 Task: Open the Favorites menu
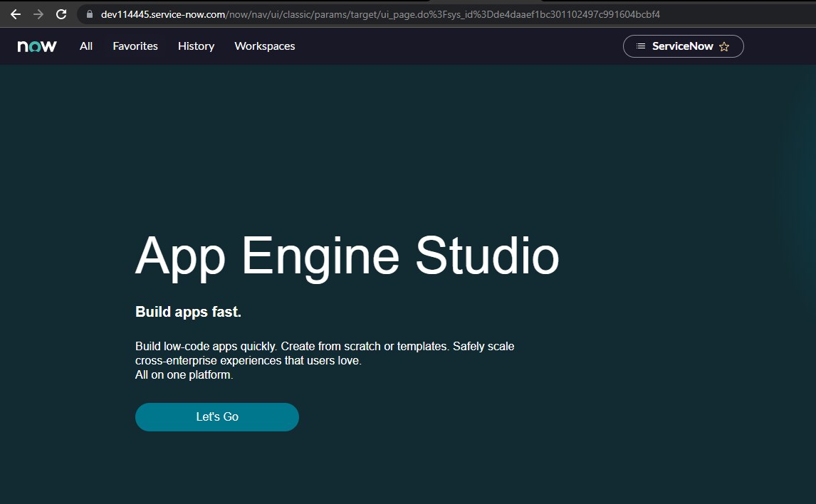click(135, 46)
